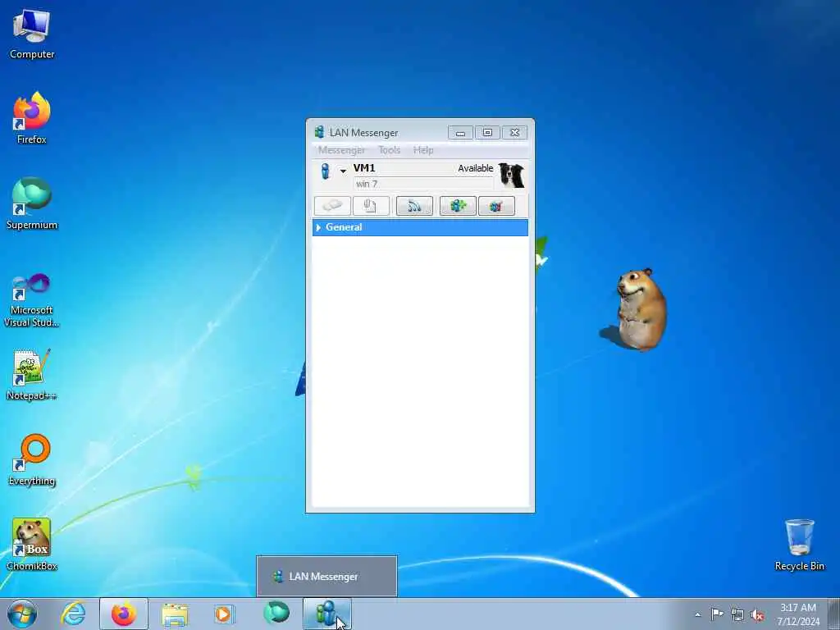
Task: Click the Available status text
Action: [x=475, y=168]
